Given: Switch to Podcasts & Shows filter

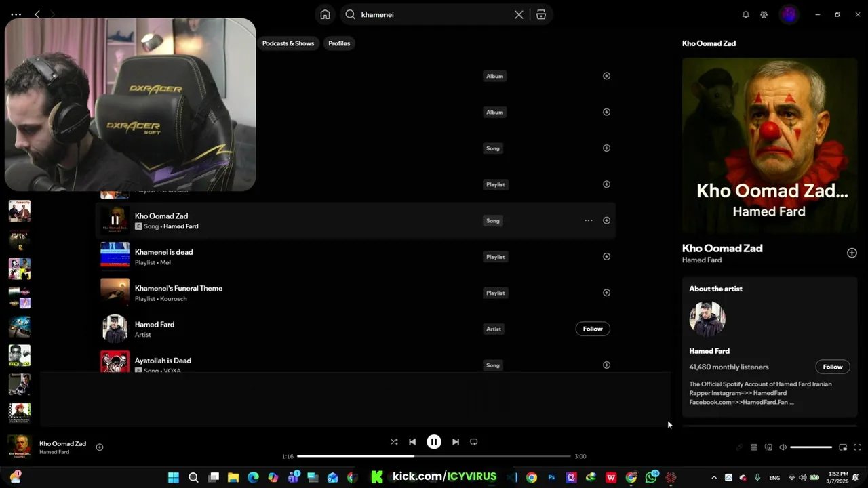Looking at the screenshot, I should tap(288, 43).
